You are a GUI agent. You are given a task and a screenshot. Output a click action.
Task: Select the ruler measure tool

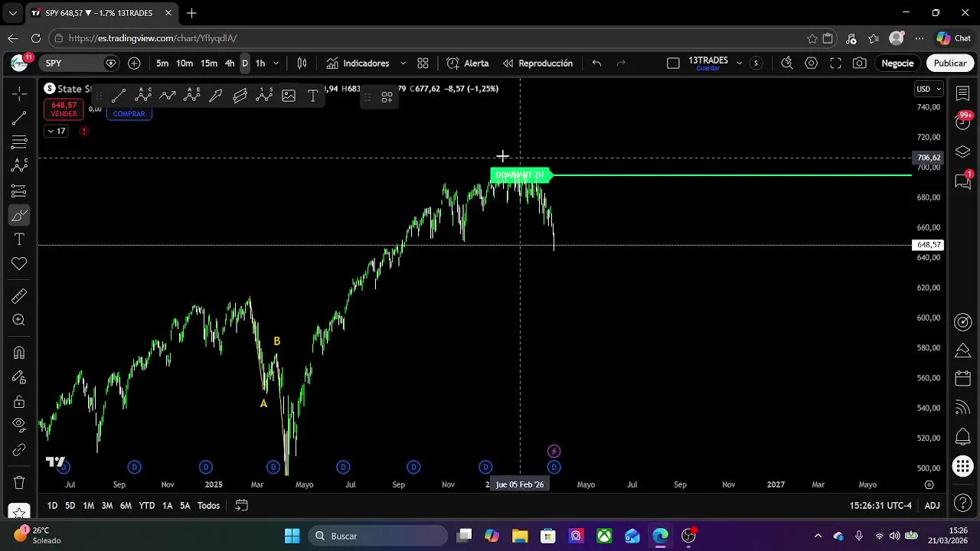point(19,295)
